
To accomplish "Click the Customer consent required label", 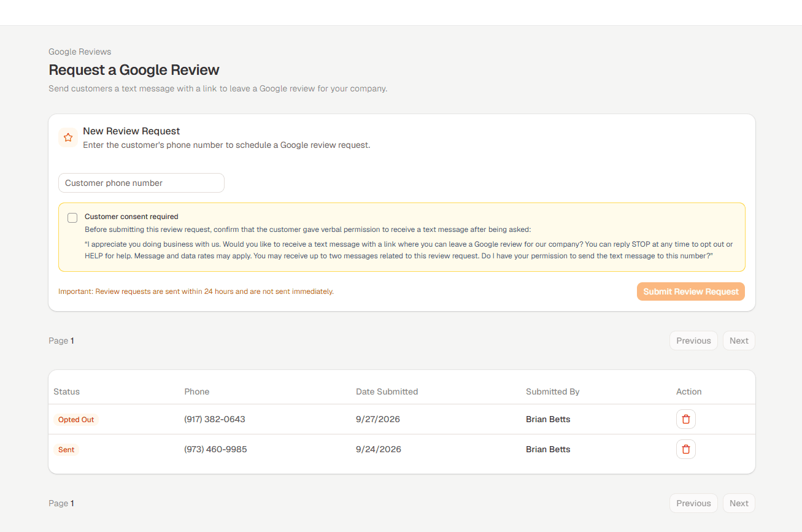I will click(131, 217).
